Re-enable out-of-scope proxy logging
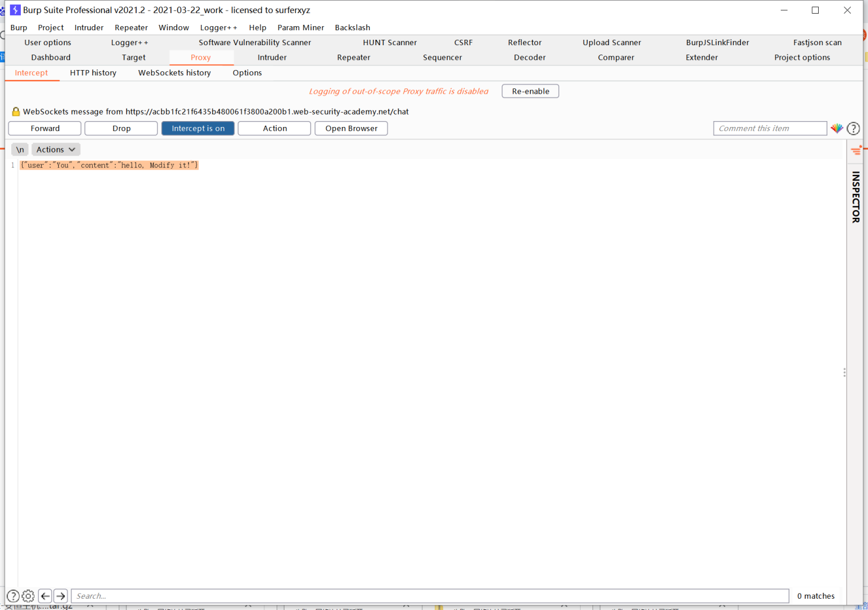This screenshot has width=868, height=610. click(530, 91)
